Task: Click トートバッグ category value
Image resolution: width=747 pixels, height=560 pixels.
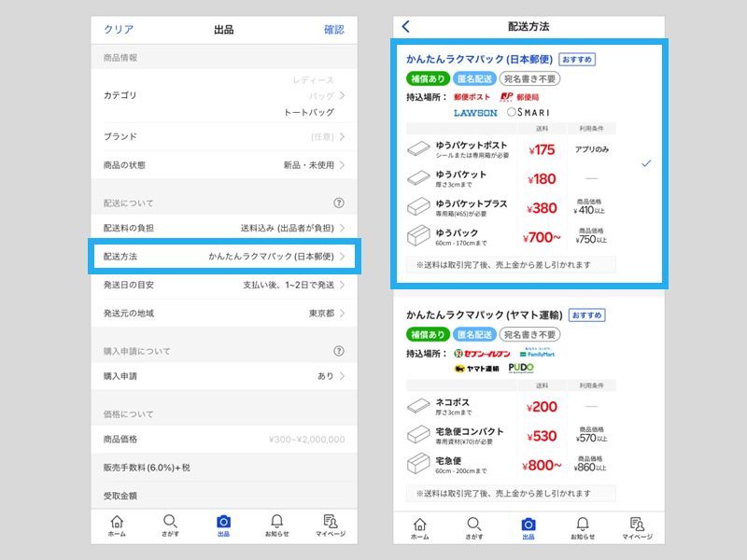Action: (x=309, y=112)
